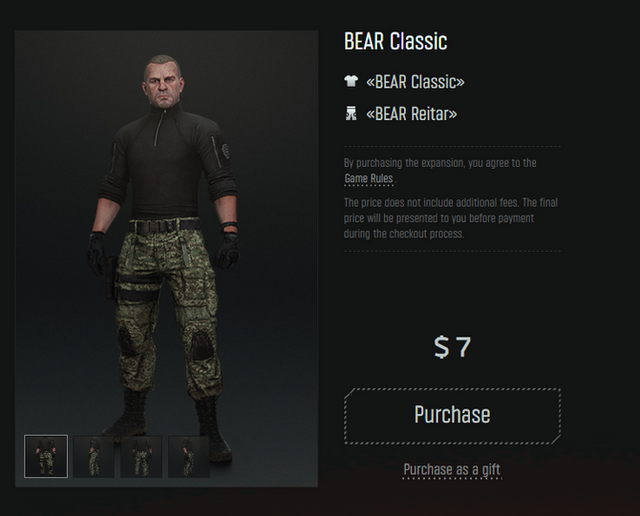
Task: Click the pants icon beside BEAR Reitar
Action: pyautogui.click(x=351, y=114)
